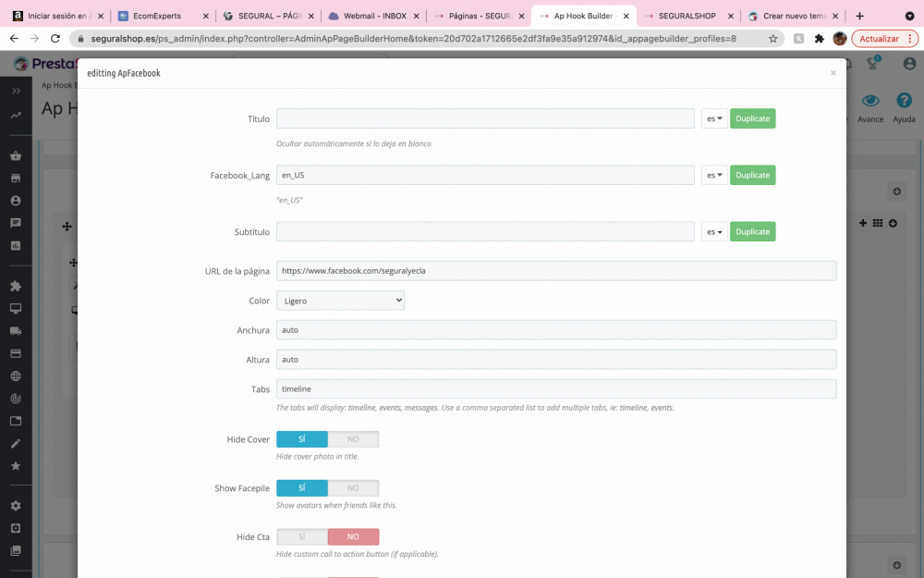
Task: Click into the Título input field
Action: pyautogui.click(x=485, y=118)
